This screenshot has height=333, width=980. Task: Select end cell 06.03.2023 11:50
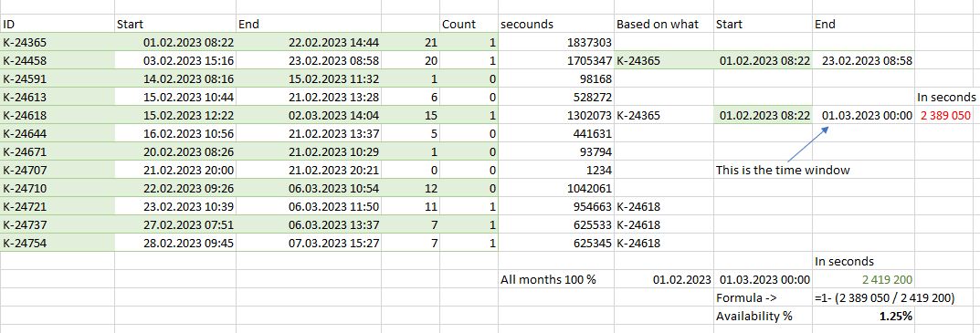(x=309, y=206)
